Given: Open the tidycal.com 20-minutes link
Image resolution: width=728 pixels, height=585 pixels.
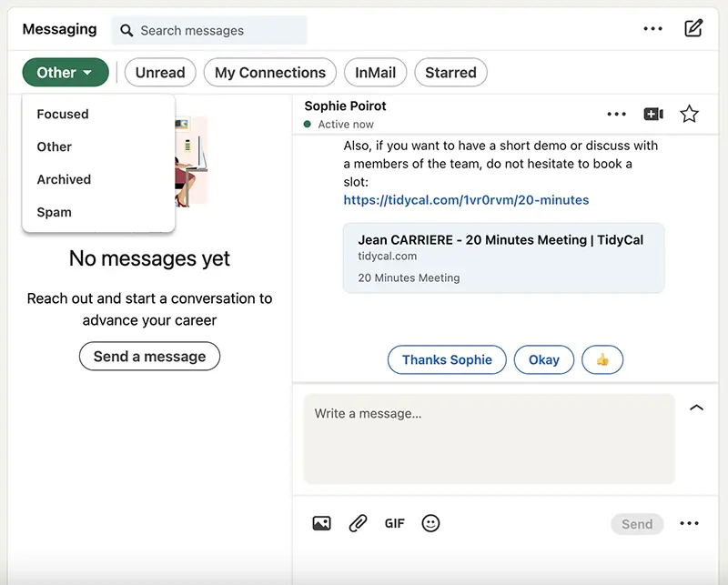Looking at the screenshot, I should pos(466,199).
